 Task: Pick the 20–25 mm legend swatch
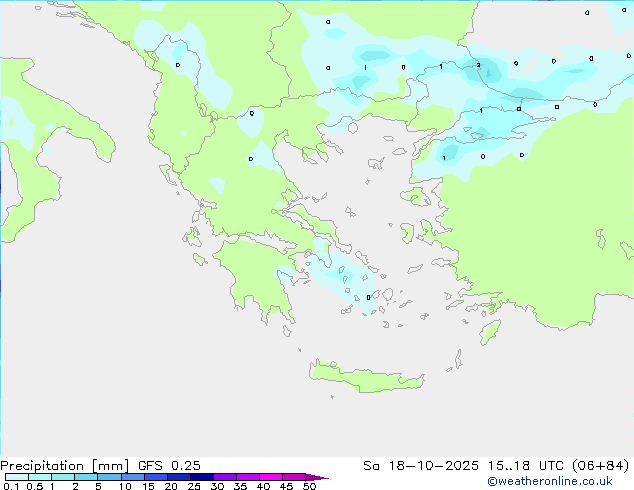[x=179, y=477]
